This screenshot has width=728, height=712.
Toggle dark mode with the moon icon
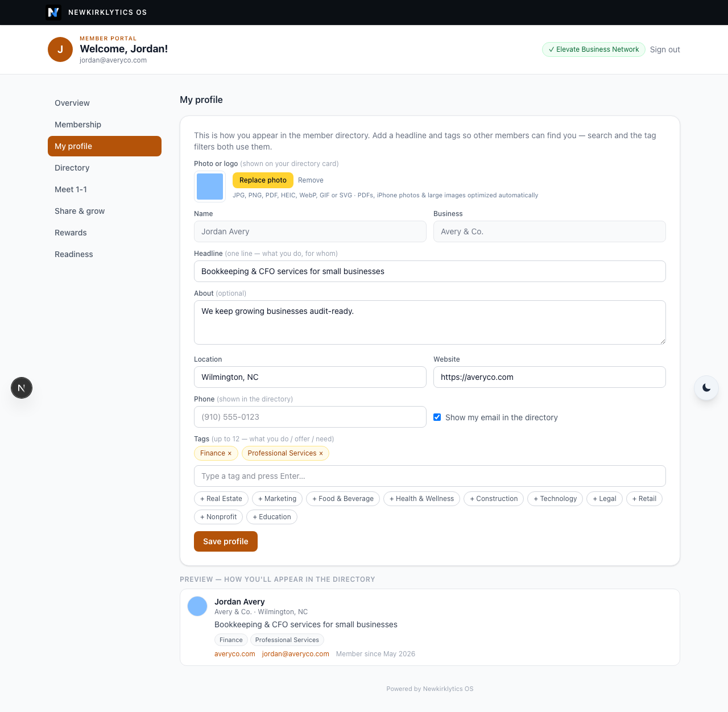[706, 388]
